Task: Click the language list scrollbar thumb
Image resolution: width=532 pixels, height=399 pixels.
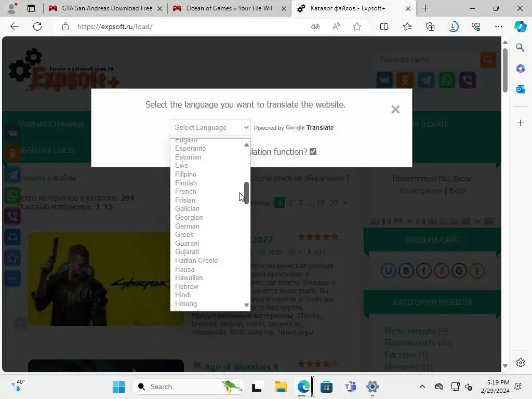Action: [x=246, y=193]
